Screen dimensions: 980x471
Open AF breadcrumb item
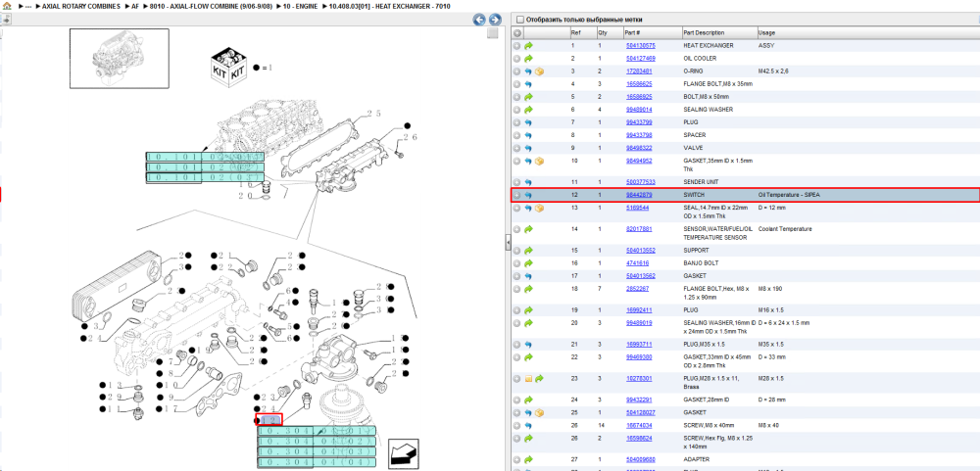pyautogui.click(x=135, y=6)
